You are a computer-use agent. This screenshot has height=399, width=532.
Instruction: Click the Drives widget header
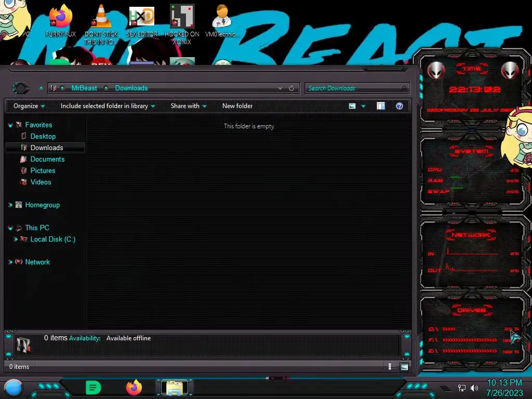tap(472, 310)
